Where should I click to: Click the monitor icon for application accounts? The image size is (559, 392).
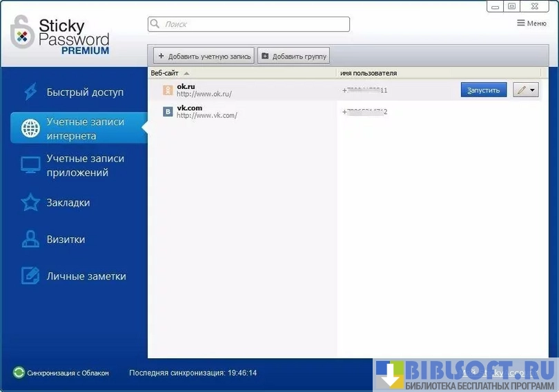(x=30, y=166)
